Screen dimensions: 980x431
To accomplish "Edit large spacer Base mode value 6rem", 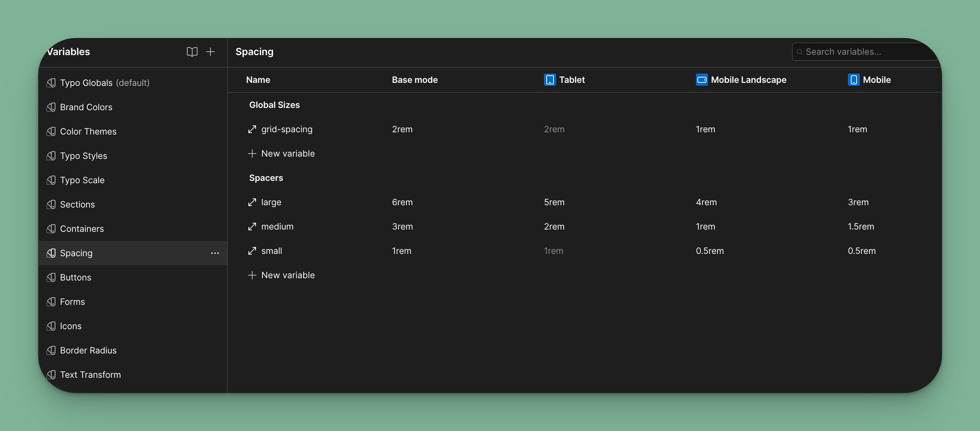I will point(403,202).
